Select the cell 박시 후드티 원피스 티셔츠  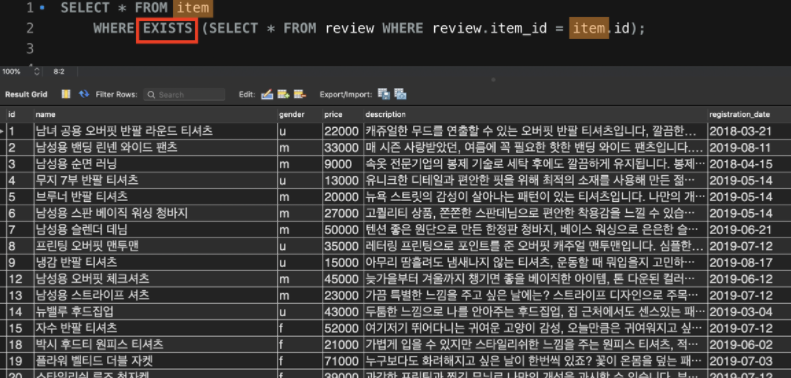(155, 344)
